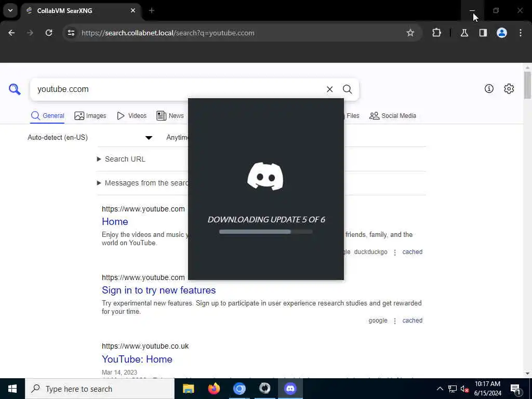This screenshot has width=532, height=399.
Task: Toggle the browser side panel icon
Action: [483, 33]
